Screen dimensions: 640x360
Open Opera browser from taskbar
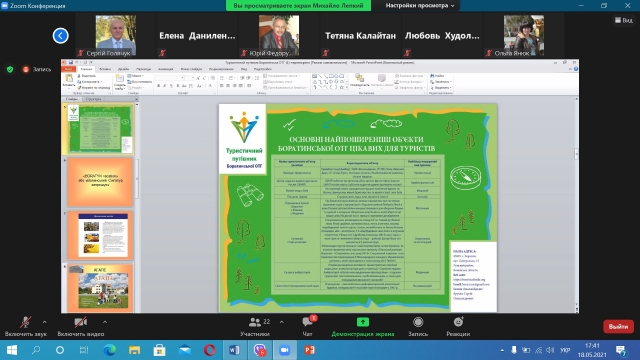tap(209, 350)
